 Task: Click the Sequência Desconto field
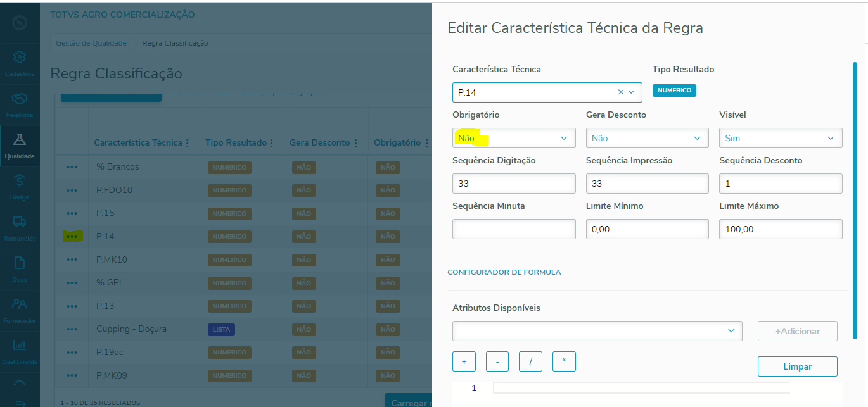pos(781,184)
